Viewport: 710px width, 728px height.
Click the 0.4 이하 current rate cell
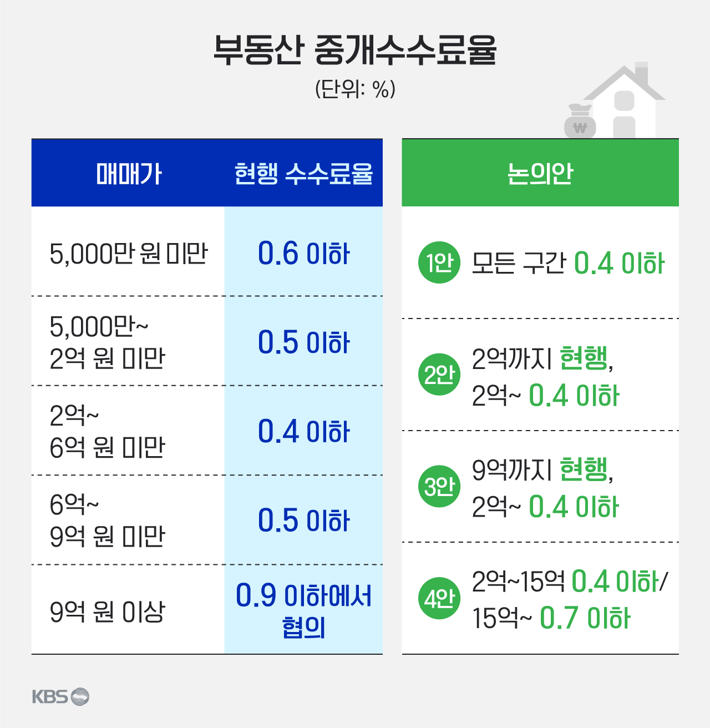[x=303, y=431]
